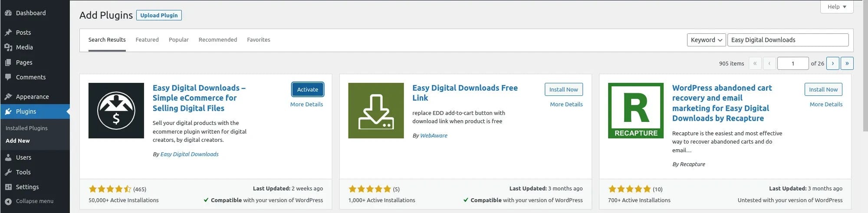The height and width of the screenshot is (213, 868).
Task: Install the Recapture abandoned cart plugin
Action: pos(823,89)
